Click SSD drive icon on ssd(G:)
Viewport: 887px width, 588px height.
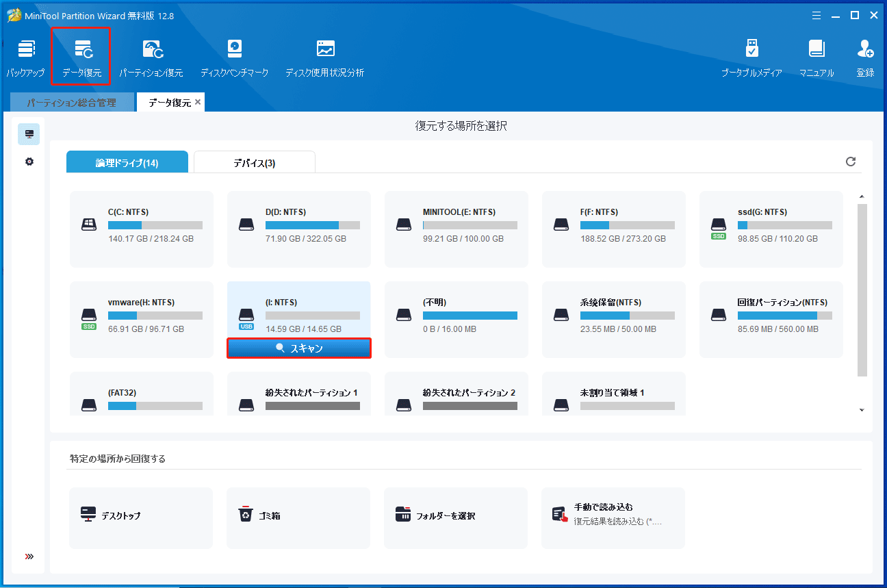pos(719,228)
